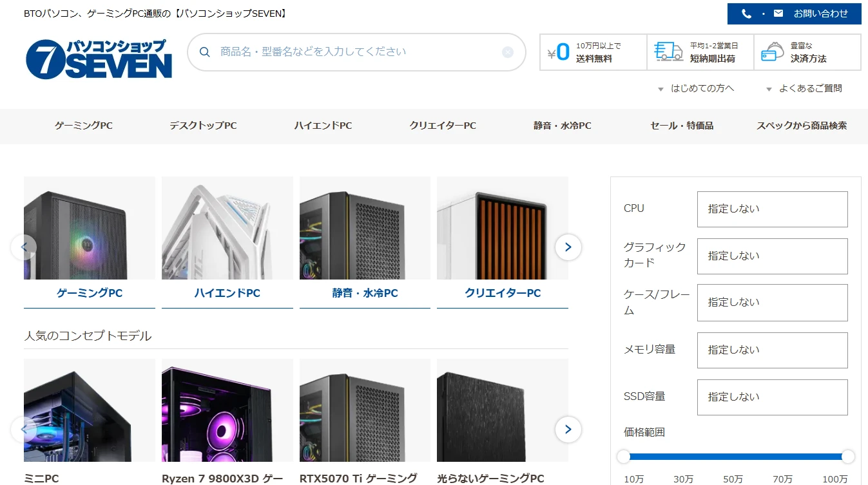Image resolution: width=868 pixels, height=485 pixels.
Task: Click the payment methods card icon
Action: click(772, 52)
